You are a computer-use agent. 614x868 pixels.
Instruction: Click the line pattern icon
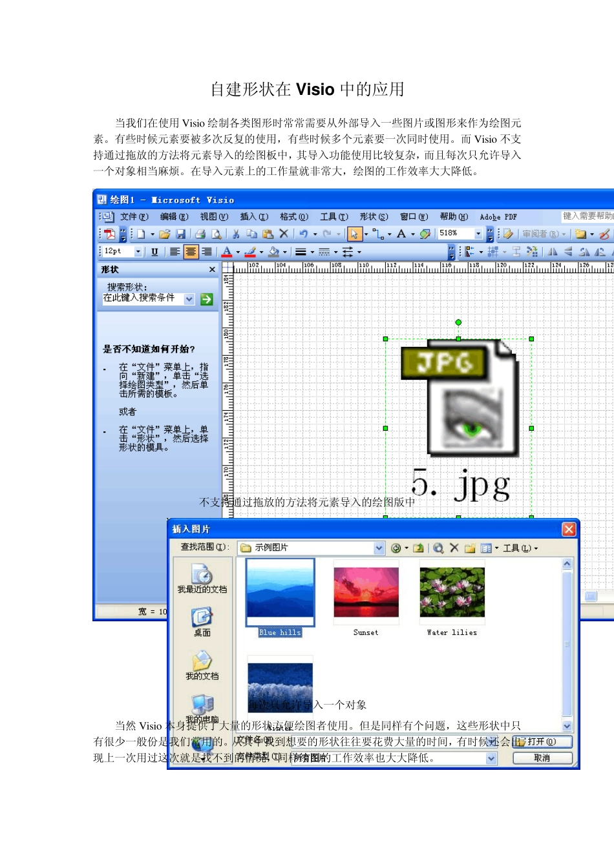coord(324,252)
